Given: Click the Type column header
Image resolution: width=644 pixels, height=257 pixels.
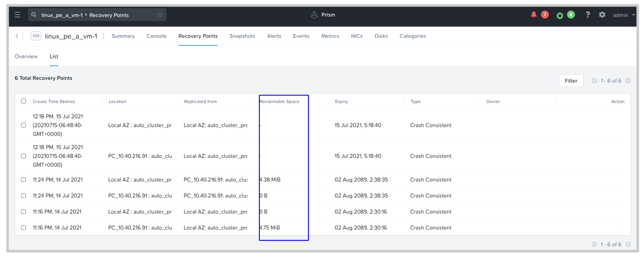Looking at the screenshot, I should [x=415, y=101].
